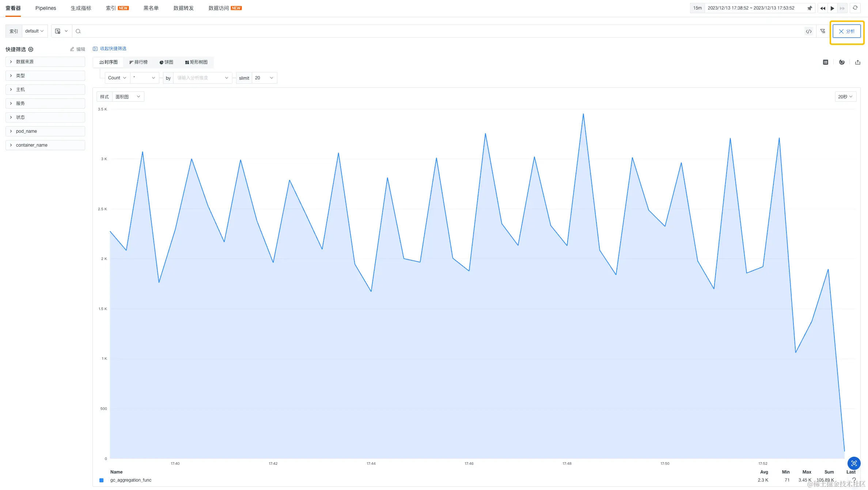Open the Count aggregation dropdown
Viewport: 868px width, 490px height.
(117, 78)
